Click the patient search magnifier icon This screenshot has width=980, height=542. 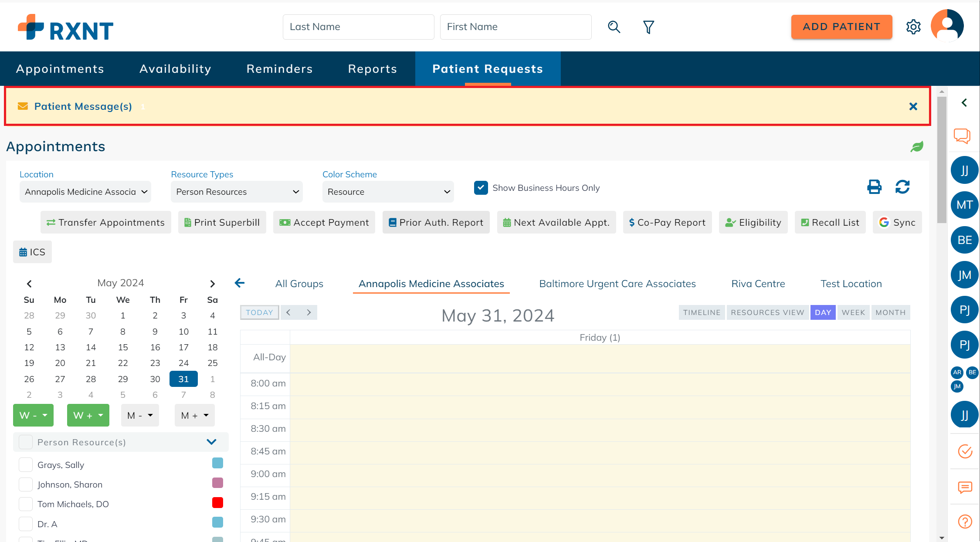tap(614, 27)
